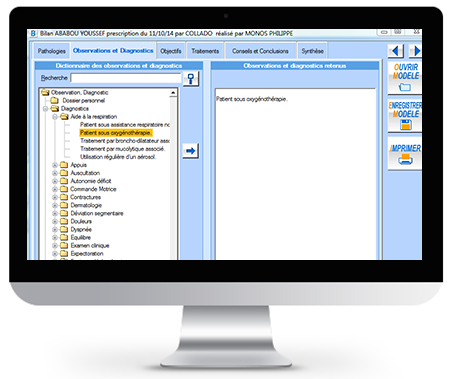
Task: Click inside the Recherche input field
Action: [126, 78]
